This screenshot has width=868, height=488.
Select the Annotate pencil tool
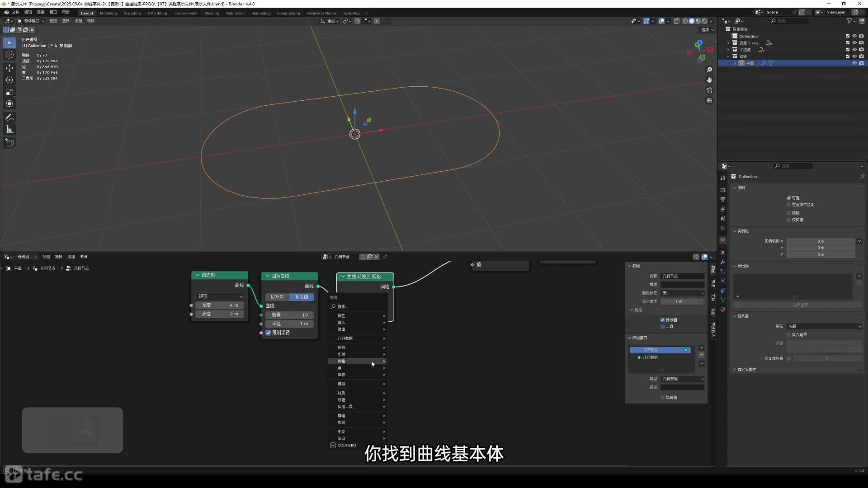click(9, 117)
